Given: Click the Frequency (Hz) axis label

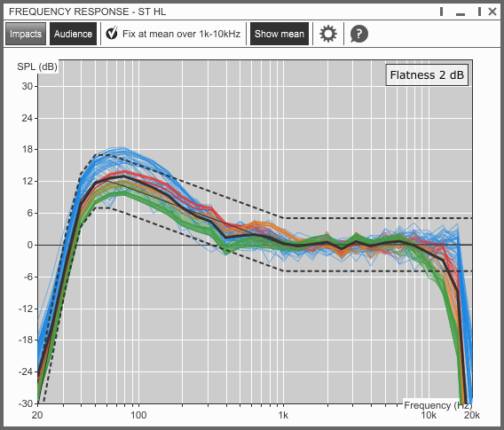Looking at the screenshot, I should pyautogui.click(x=437, y=405).
